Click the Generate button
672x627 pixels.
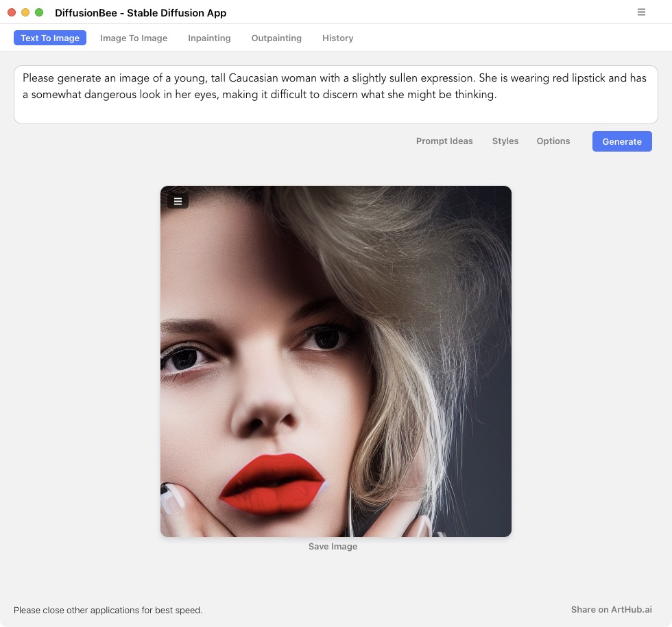point(621,141)
